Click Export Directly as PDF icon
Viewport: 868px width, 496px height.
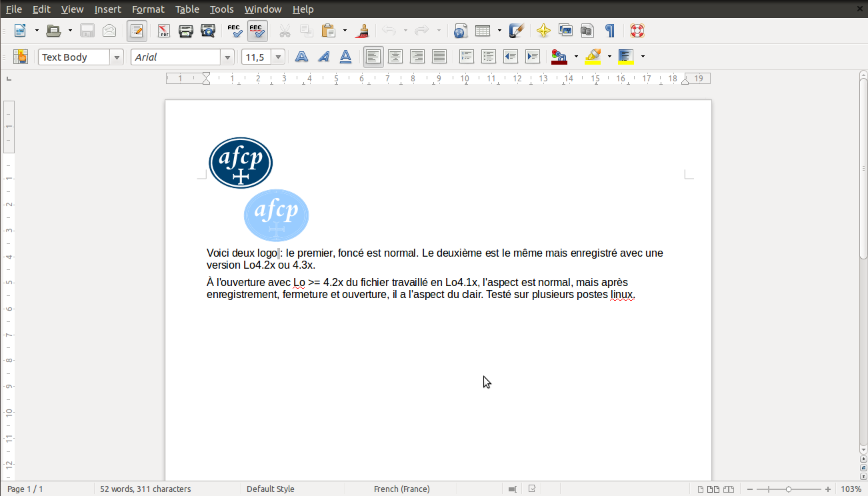point(163,31)
